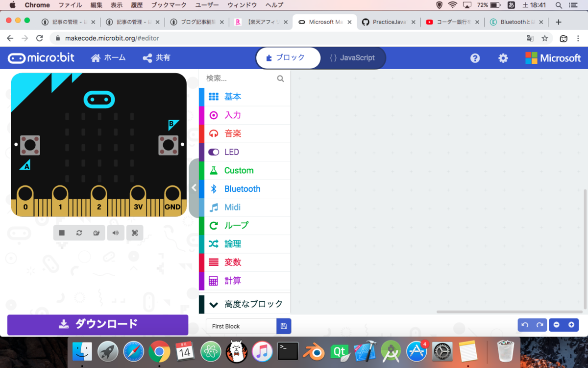Restart the simulator

tap(79, 233)
